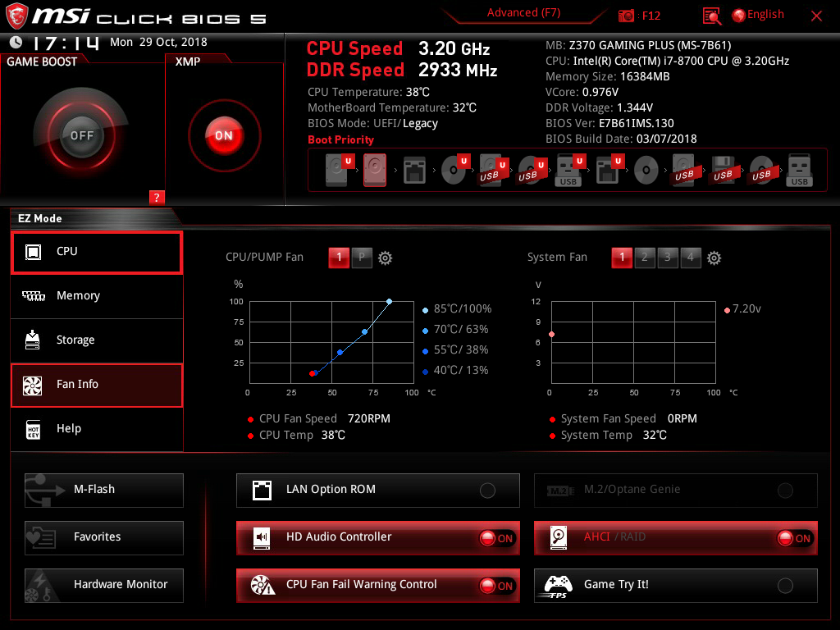Open the Hardware Monitor
This screenshot has width=840, height=630.
[104, 586]
